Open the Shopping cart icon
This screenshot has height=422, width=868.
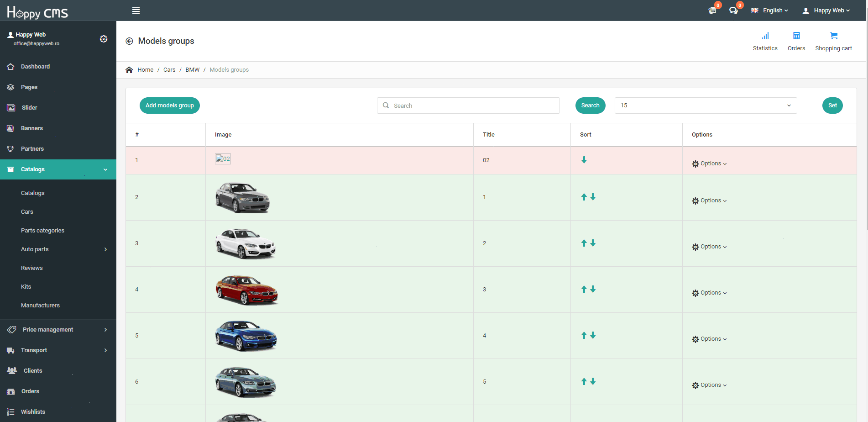[x=833, y=42]
